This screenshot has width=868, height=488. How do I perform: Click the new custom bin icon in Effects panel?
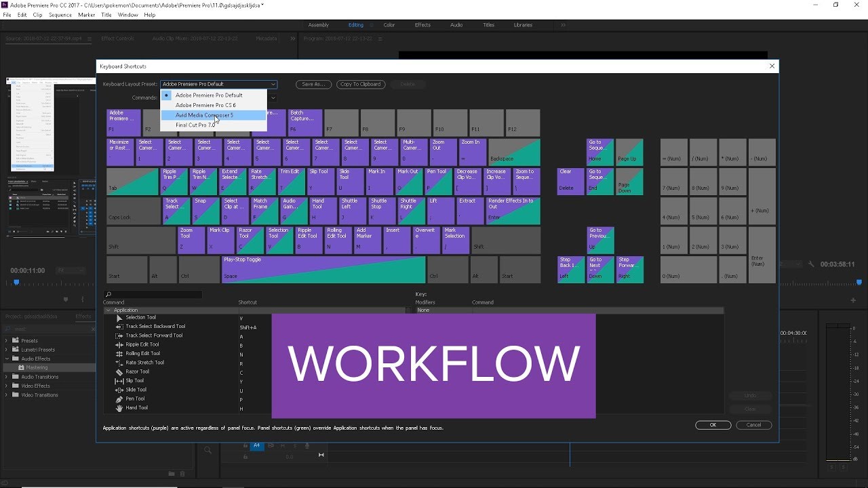172,473
